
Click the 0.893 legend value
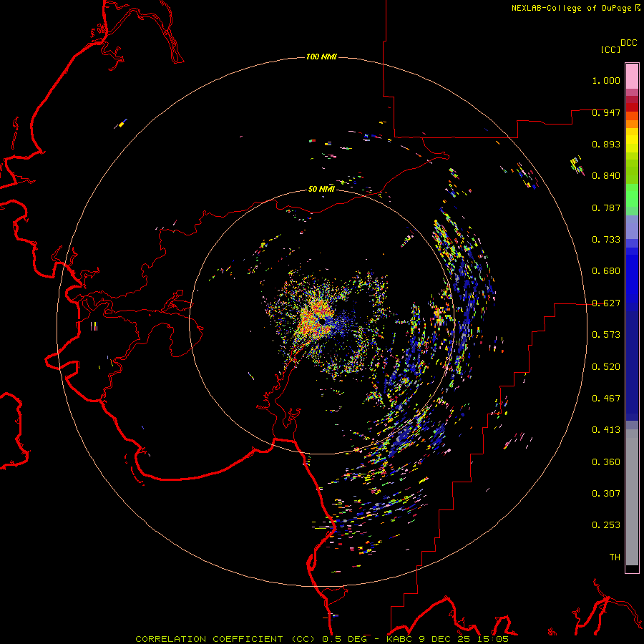tap(606, 144)
